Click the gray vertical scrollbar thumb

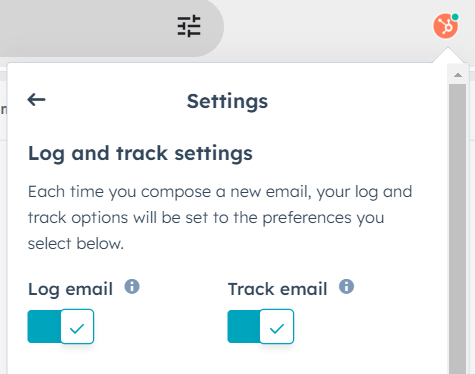point(457,229)
